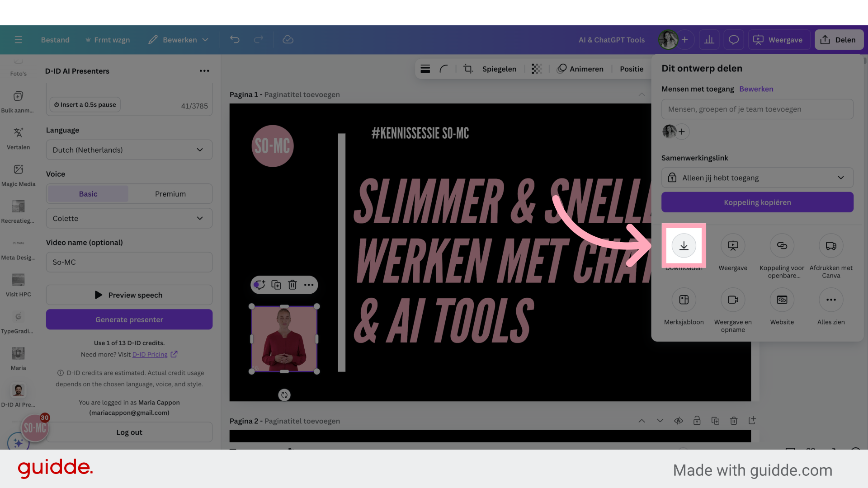
Task: Click the Downloaden icon
Action: [684, 246]
